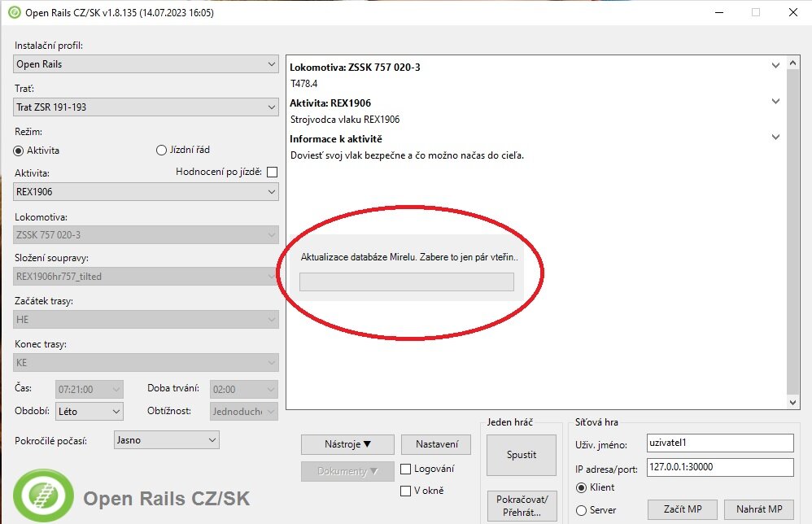Select the Jízdní řád mode
Viewport: 812px width, 524px height.
(161, 151)
